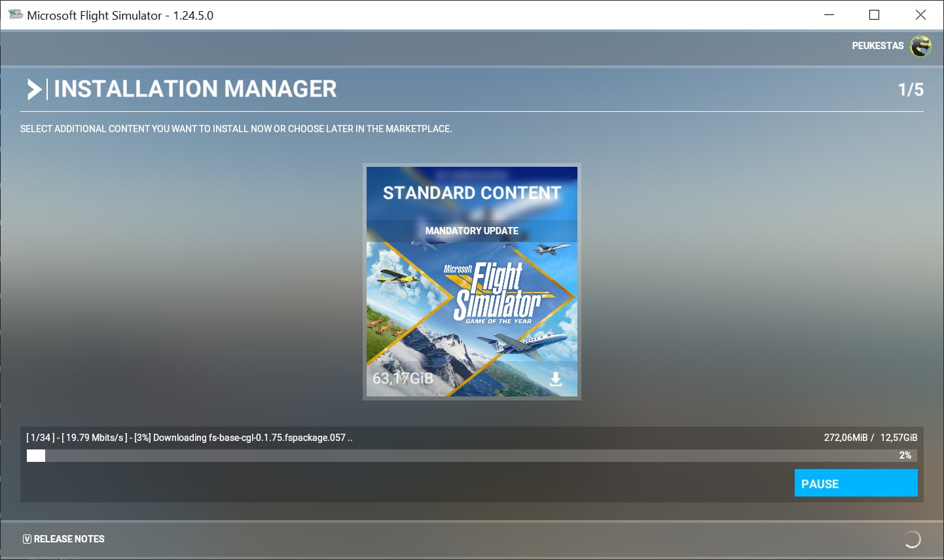Click the 2% progress percentage label
The height and width of the screenshot is (560, 944).
[x=905, y=455]
